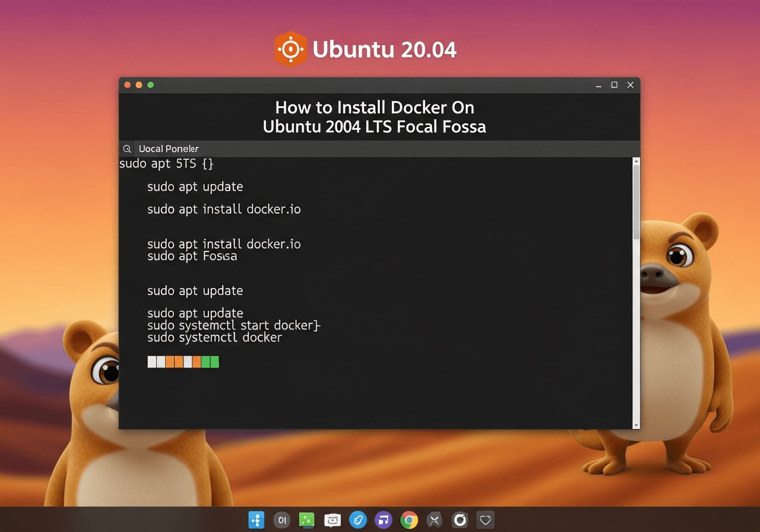Click the 'sudo apt 5TS {}' line
This screenshot has height=532, width=760.
pos(166,164)
